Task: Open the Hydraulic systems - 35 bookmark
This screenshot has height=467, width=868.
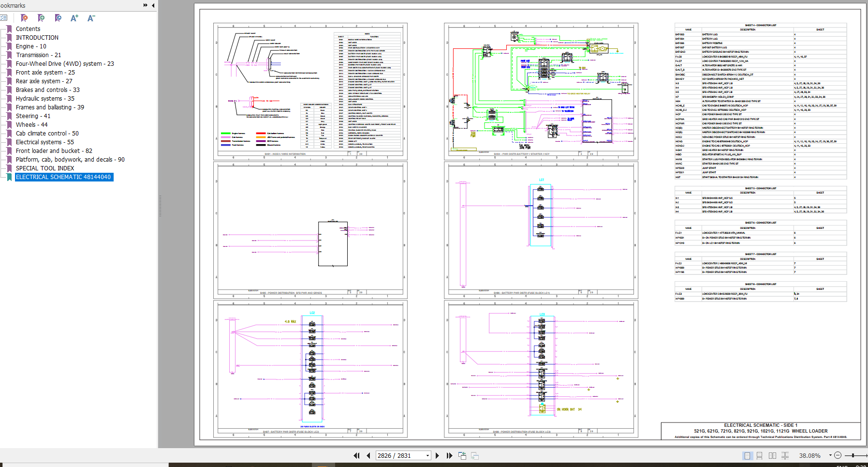Action: (45, 99)
